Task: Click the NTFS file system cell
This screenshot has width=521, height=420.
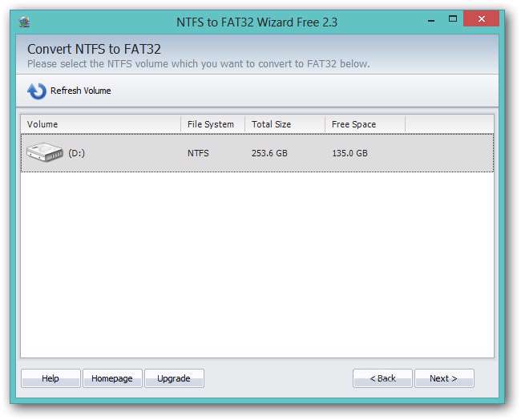Action: click(x=198, y=153)
